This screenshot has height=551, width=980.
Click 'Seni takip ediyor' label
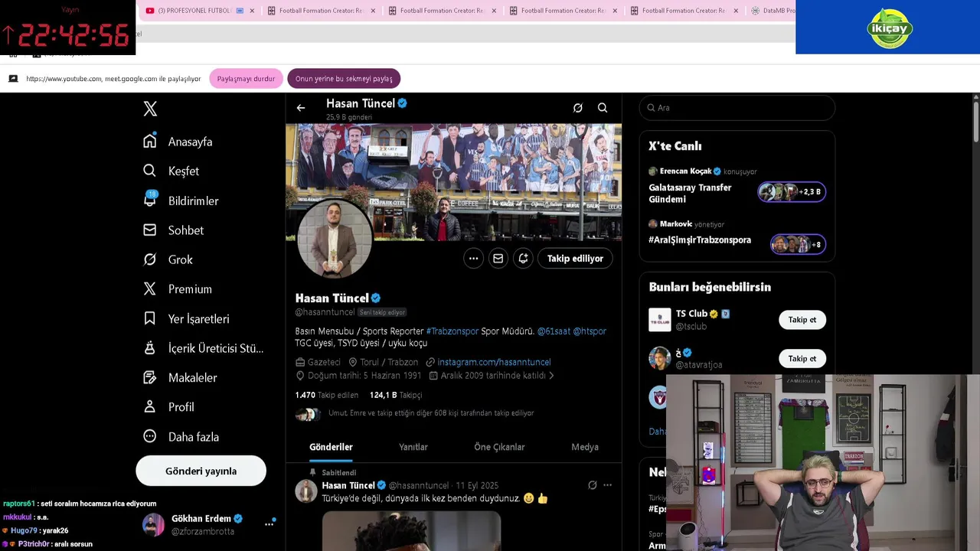[x=382, y=312]
